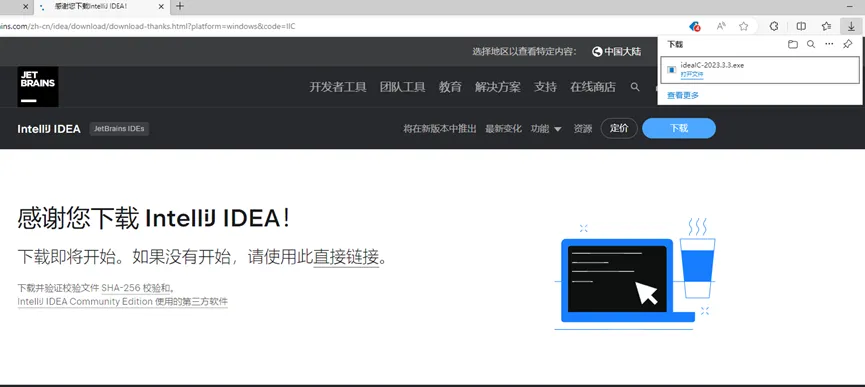Add this page to favorites with the star icon

(x=743, y=26)
